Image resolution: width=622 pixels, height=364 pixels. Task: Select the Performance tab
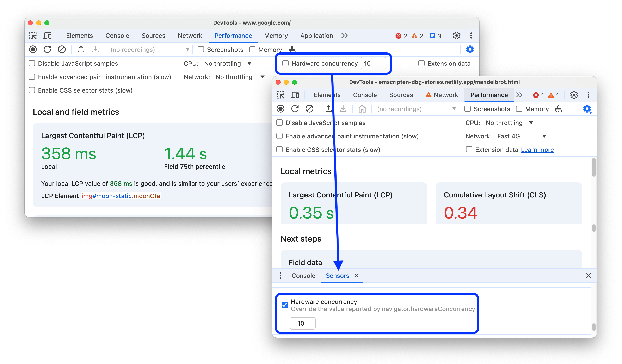coord(233,36)
